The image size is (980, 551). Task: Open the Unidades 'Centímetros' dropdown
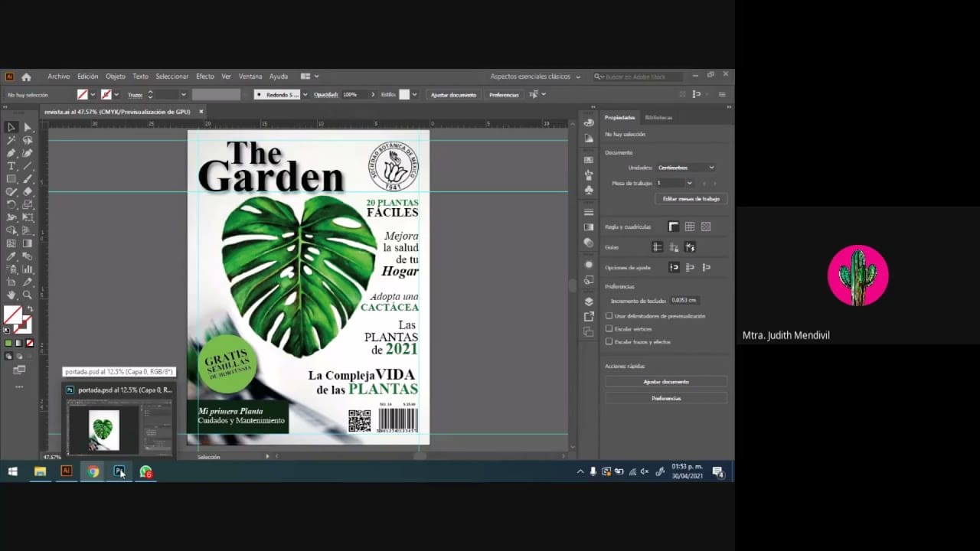[x=685, y=168]
